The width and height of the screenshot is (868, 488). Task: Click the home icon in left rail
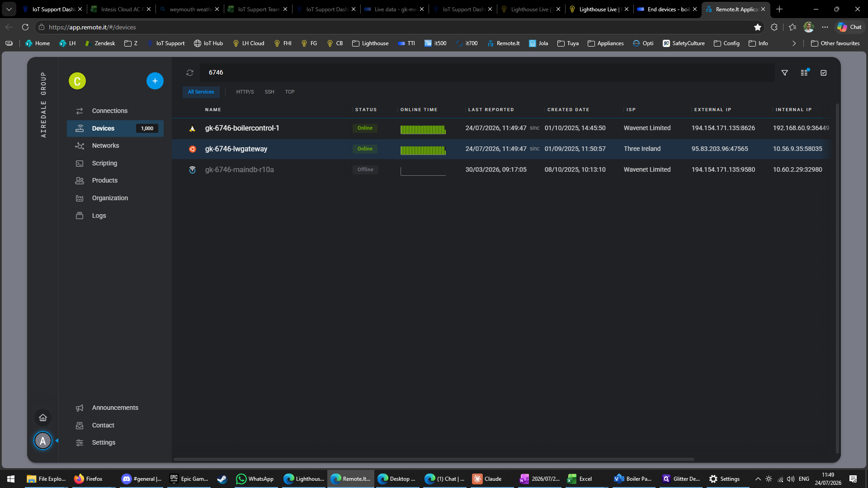[43, 418]
